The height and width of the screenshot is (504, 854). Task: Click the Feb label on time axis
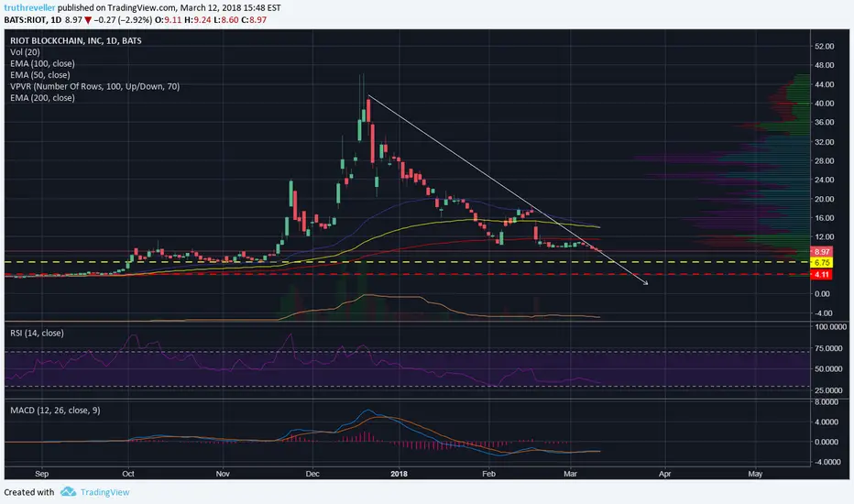coord(488,474)
